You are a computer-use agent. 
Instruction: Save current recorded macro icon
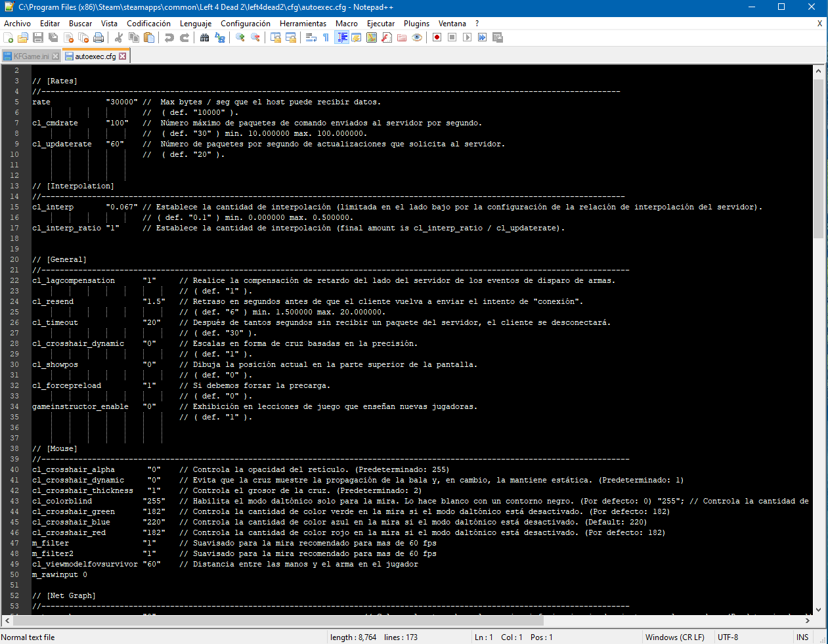(x=498, y=37)
